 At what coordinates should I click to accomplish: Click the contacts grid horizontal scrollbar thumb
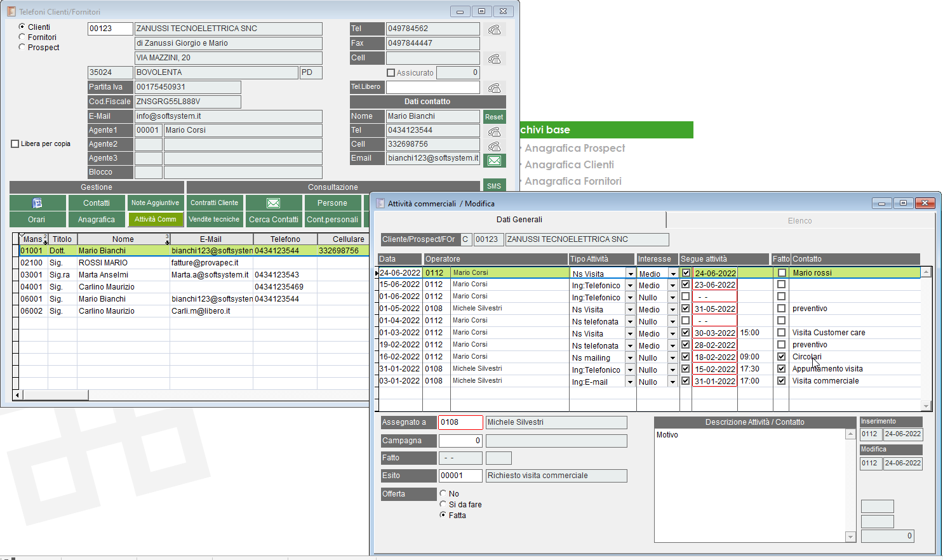coord(55,395)
